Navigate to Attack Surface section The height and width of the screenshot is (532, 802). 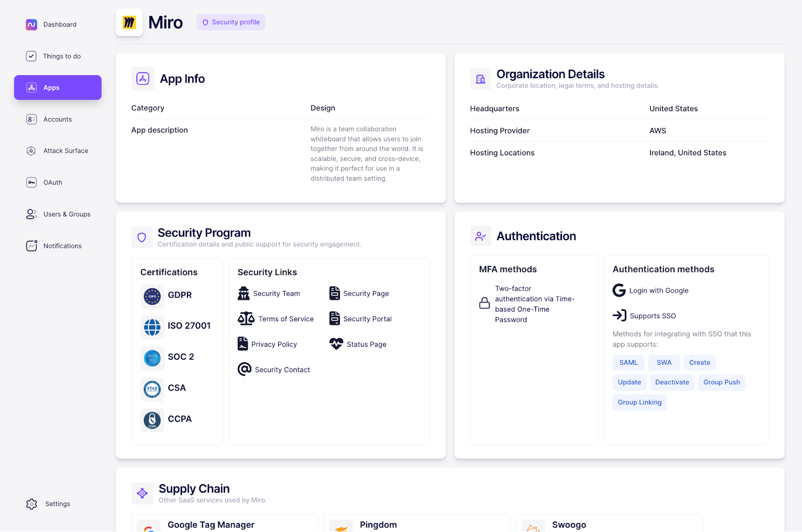coord(65,151)
